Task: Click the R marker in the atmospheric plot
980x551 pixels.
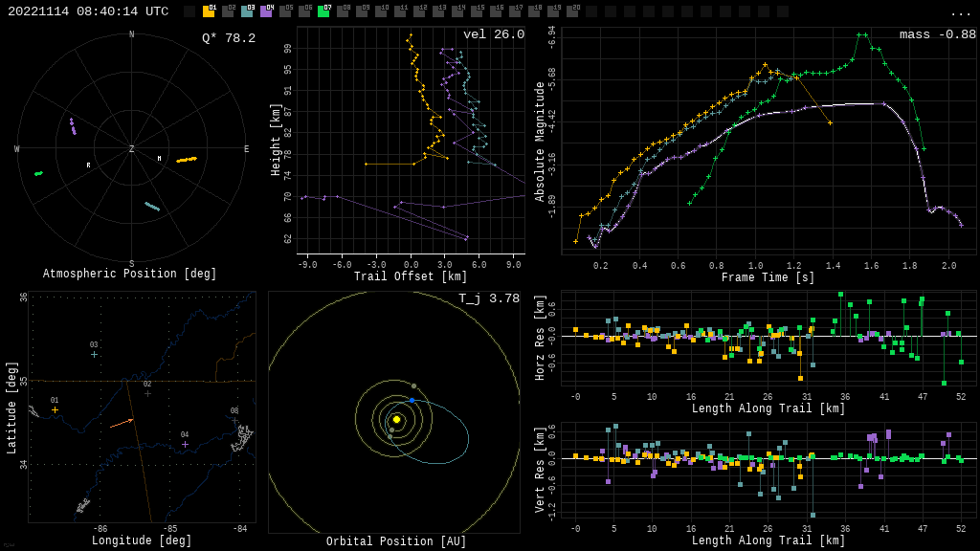Action: (x=88, y=165)
